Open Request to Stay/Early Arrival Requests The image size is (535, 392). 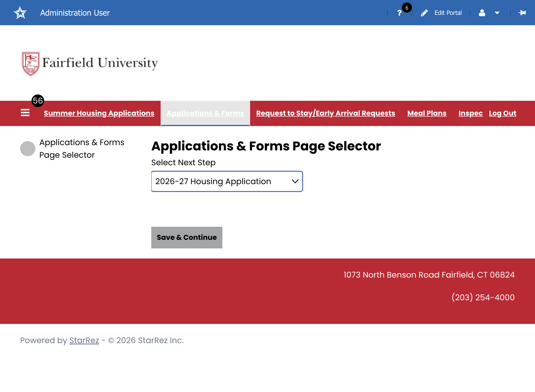click(x=325, y=113)
